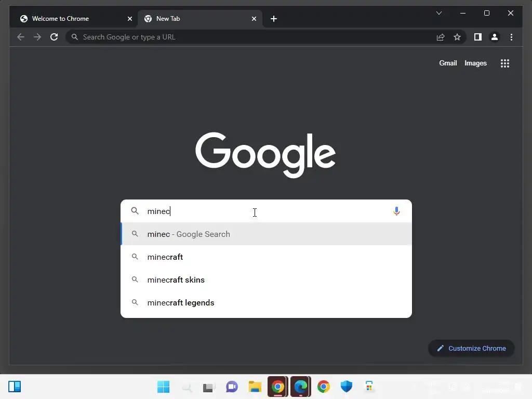The image size is (532, 399).
Task: Start voice search with microphone icon
Action: click(396, 211)
